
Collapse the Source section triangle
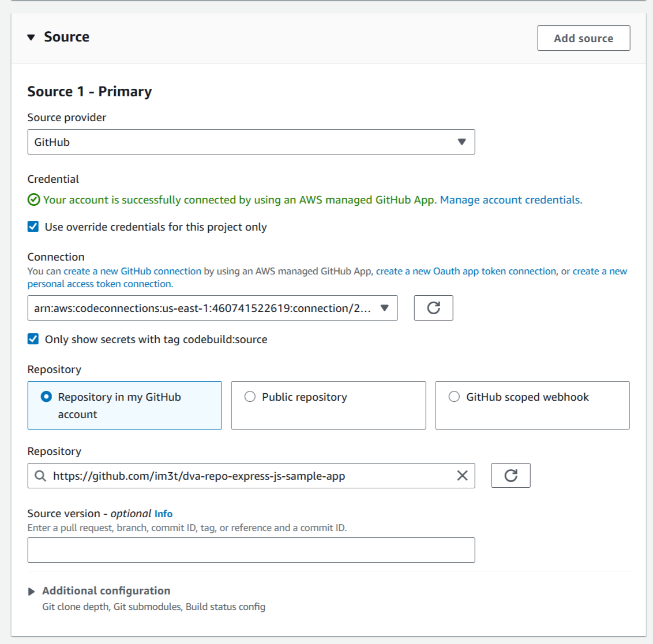click(x=31, y=37)
